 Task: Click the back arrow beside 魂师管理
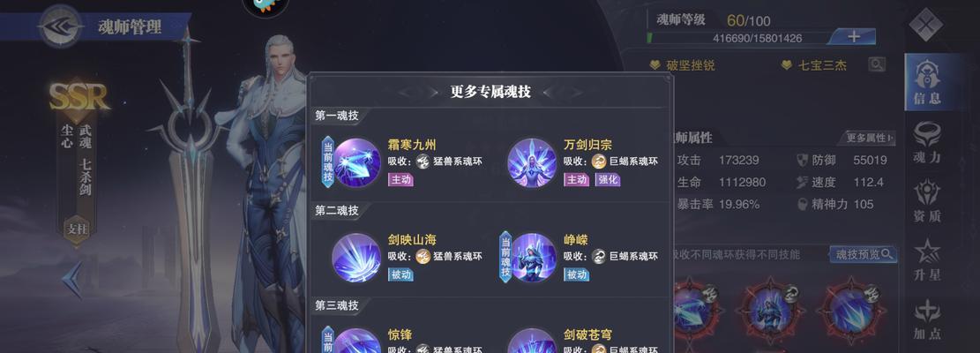60,26
